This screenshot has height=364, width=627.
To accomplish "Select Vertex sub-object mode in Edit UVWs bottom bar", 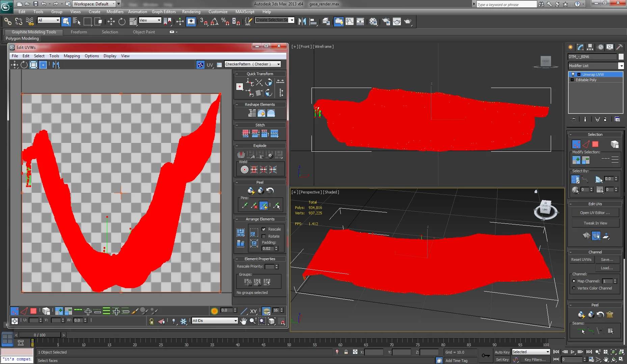I will [15, 311].
